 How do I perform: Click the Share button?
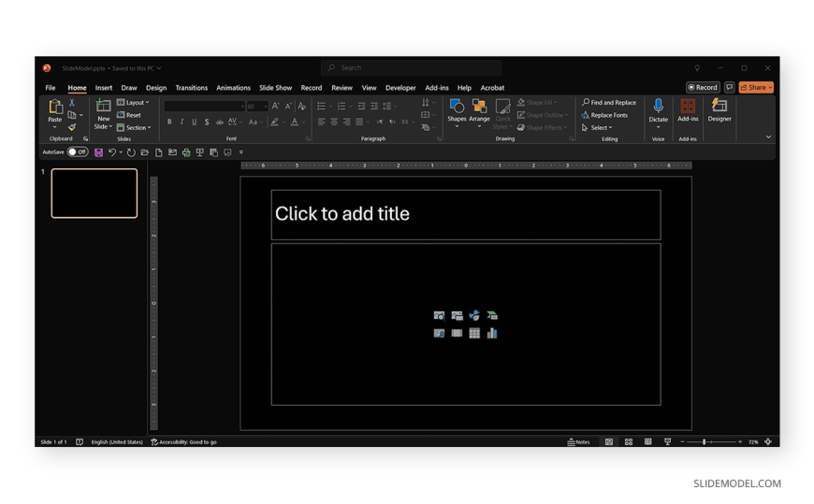(756, 87)
